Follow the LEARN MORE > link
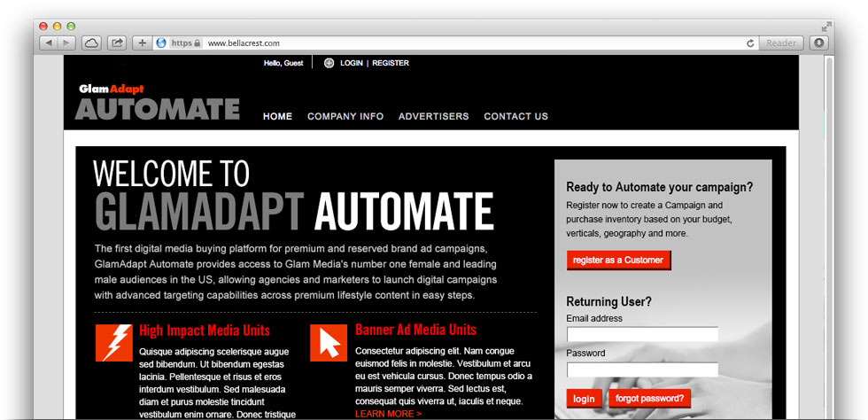 pos(388,414)
